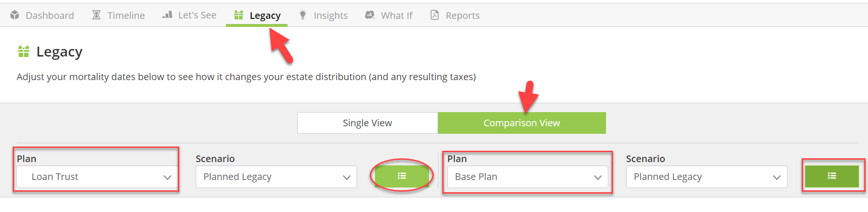Viewport: 868px width, 212px height.
Task: Click the Dashboard cube icon
Action: click(15, 15)
